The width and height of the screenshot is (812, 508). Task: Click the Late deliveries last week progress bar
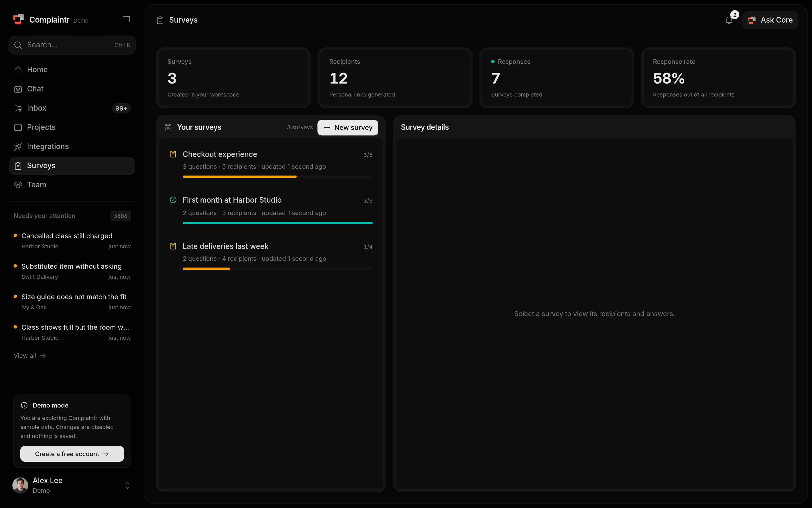277,269
